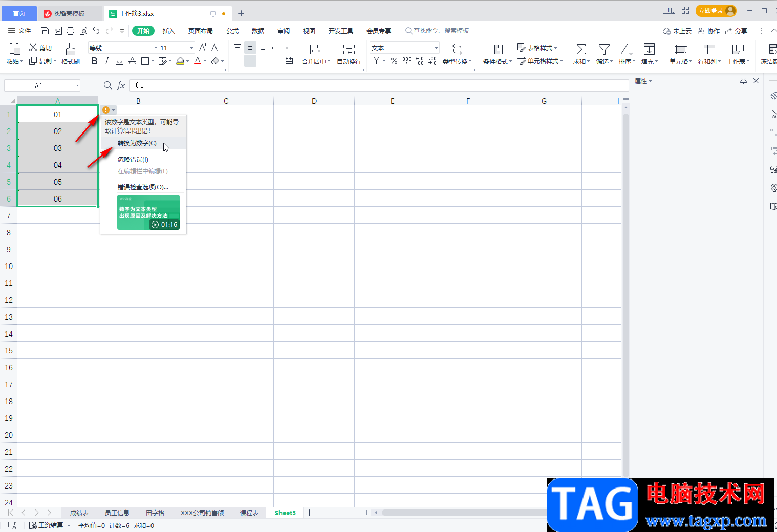Click the orange error warning icon beside A1

106,110
